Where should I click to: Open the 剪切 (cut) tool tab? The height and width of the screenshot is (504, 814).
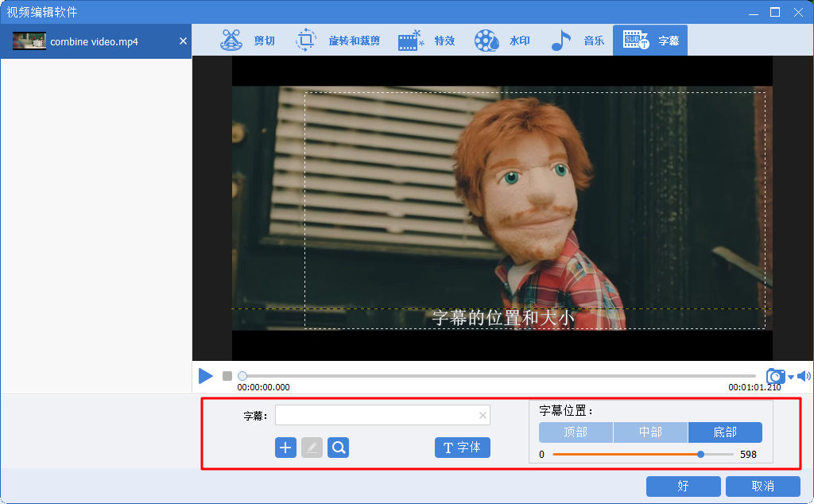click(248, 41)
